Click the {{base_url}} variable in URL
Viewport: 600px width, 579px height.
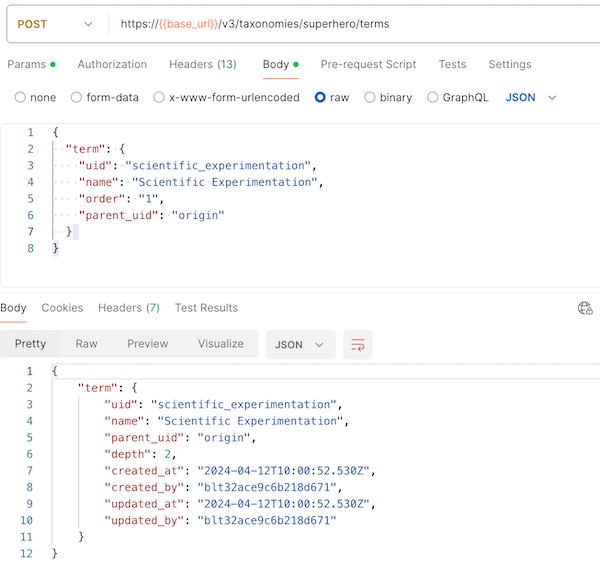[x=188, y=24]
